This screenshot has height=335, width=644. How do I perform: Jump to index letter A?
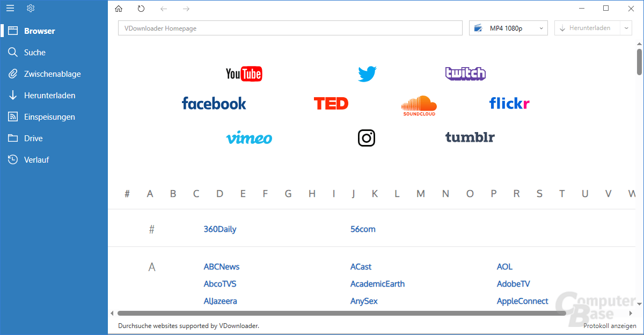tap(150, 194)
